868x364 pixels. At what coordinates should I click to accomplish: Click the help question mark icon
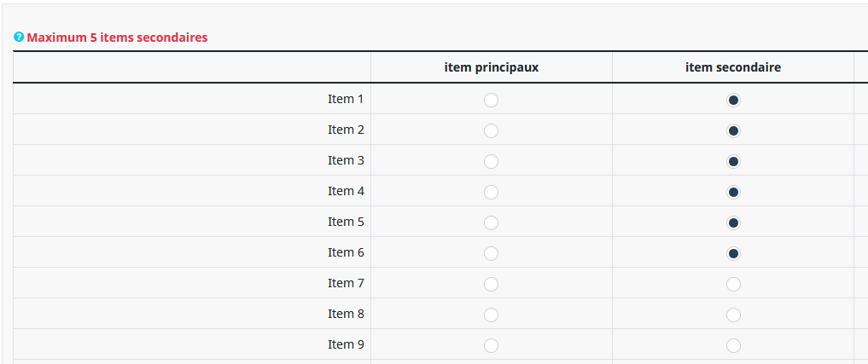coord(19,38)
